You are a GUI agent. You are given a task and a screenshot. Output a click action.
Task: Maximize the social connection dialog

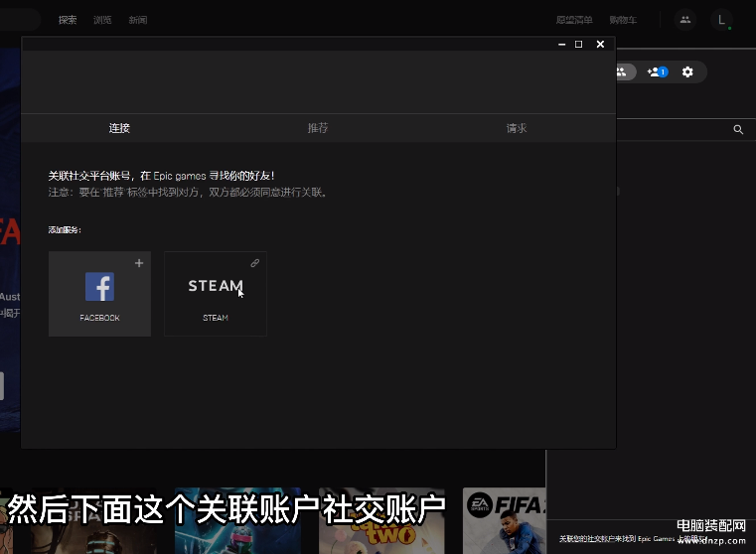point(578,45)
